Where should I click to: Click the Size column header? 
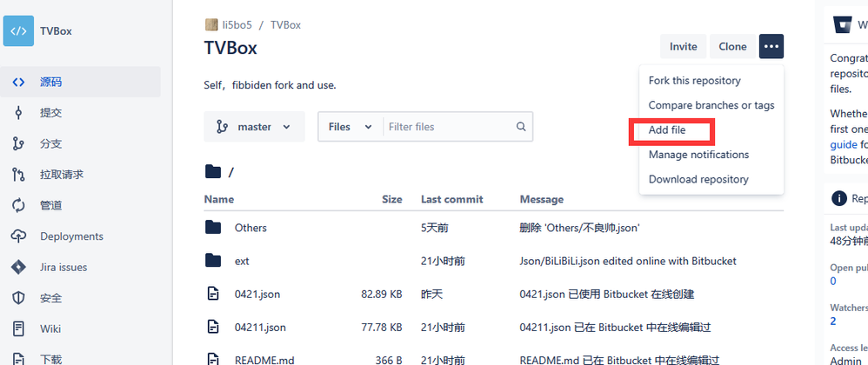click(392, 199)
